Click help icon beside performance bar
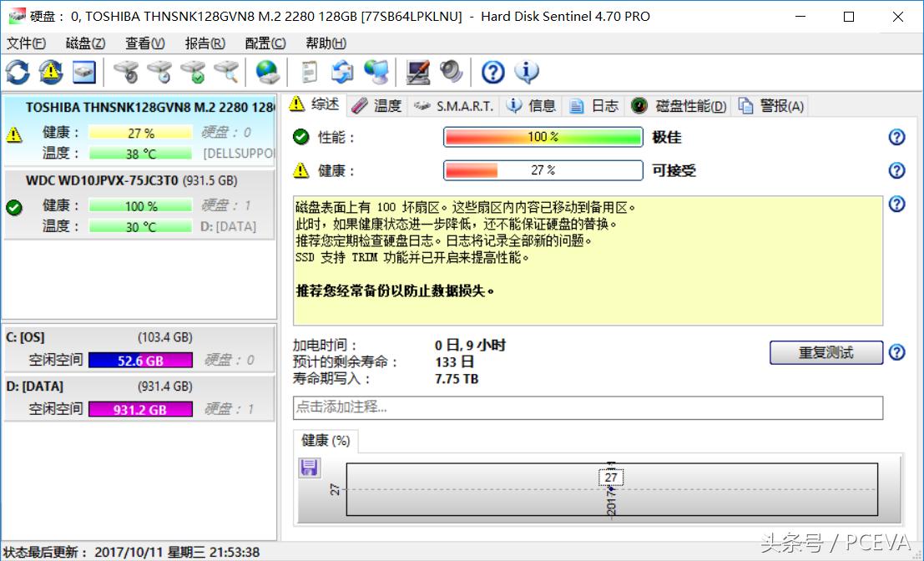924x561 pixels. [x=897, y=138]
